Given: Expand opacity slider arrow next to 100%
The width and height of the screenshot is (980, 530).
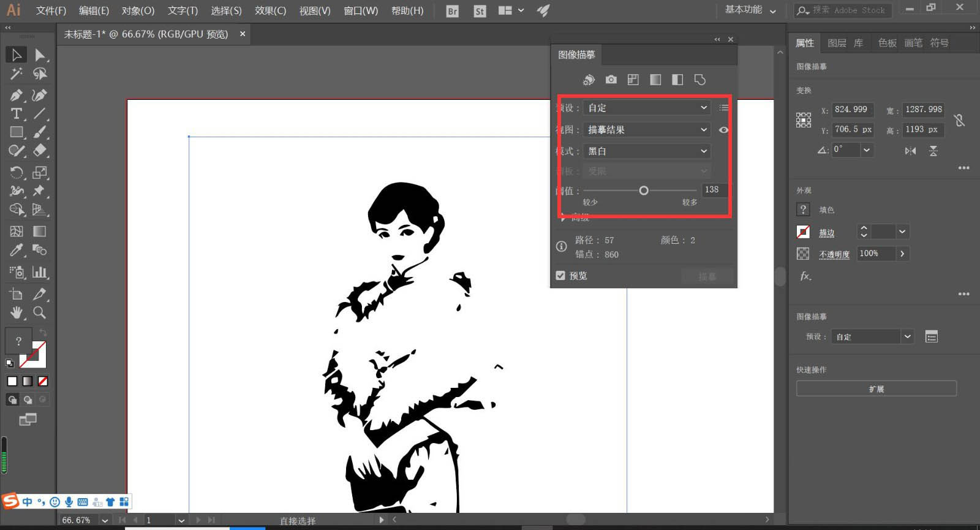Looking at the screenshot, I should pyautogui.click(x=902, y=254).
